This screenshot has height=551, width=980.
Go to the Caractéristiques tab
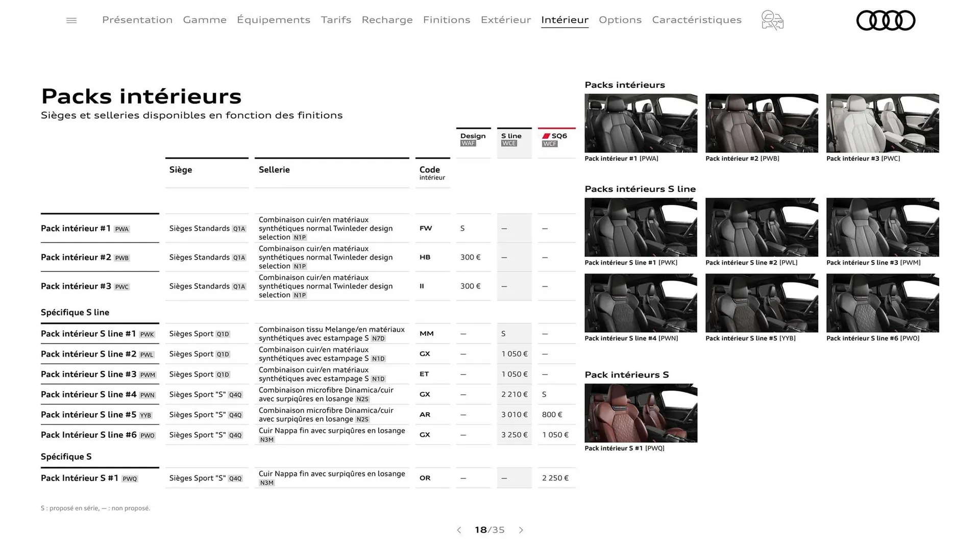click(x=697, y=20)
